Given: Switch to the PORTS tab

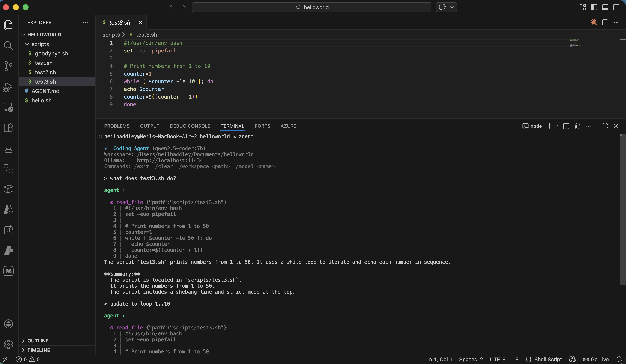Looking at the screenshot, I should click(x=262, y=126).
